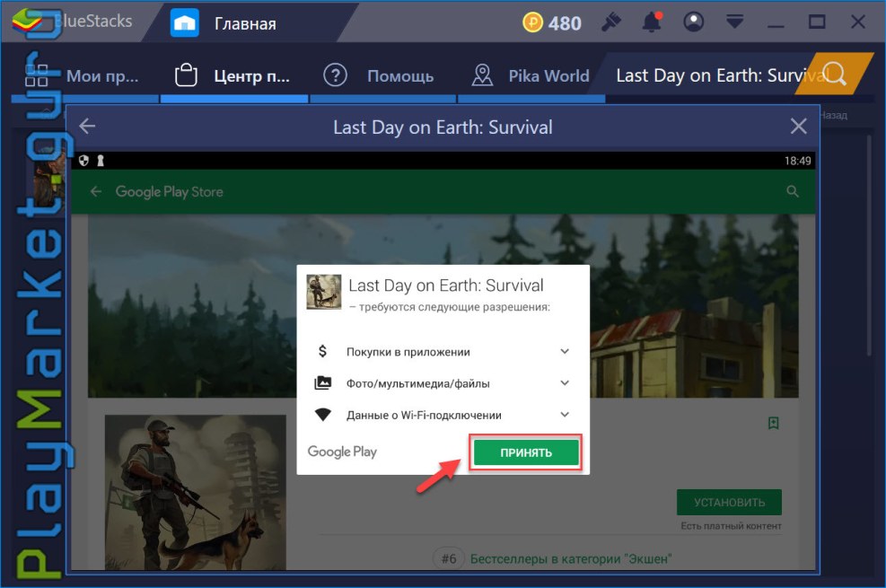Click the pin icon next to coins
The width and height of the screenshot is (886, 588).
tap(610, 22)
